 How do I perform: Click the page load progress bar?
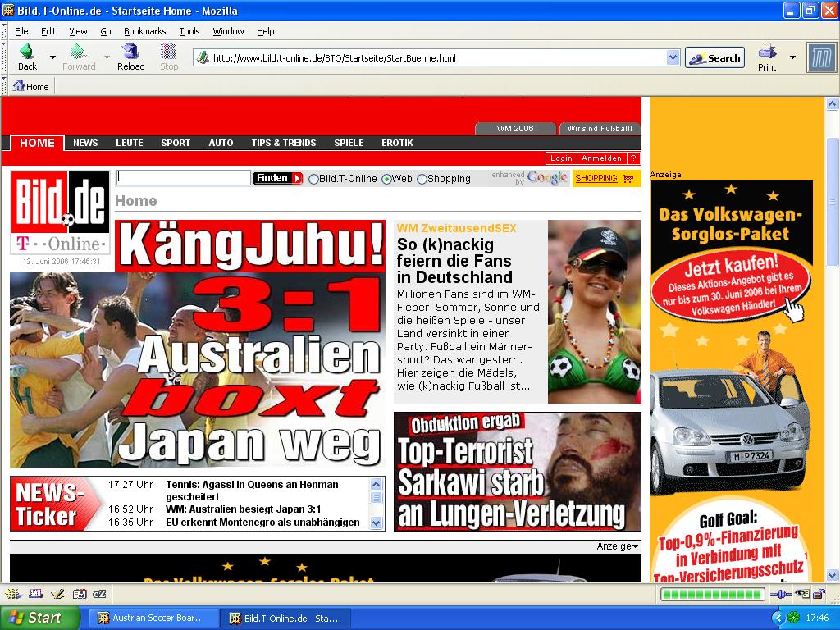(x=713, y=594)
